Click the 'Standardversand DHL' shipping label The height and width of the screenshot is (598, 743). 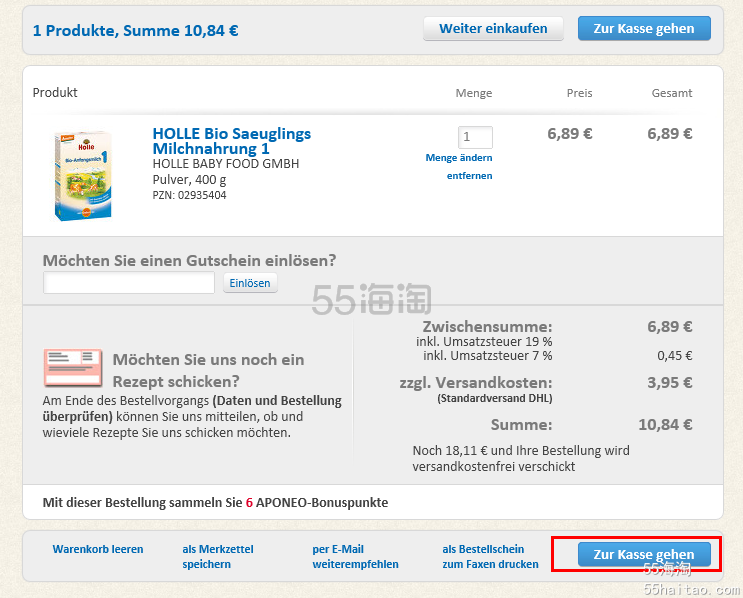pyautogui.click(x=494, y=398)
